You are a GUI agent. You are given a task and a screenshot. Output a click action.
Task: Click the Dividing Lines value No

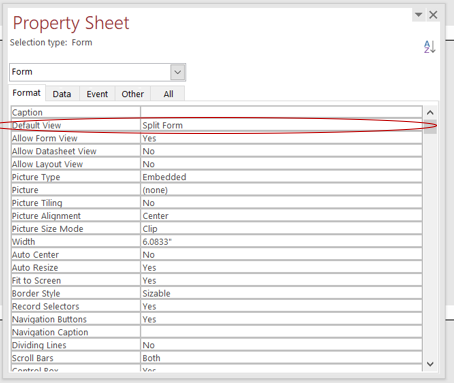point(281,345)
